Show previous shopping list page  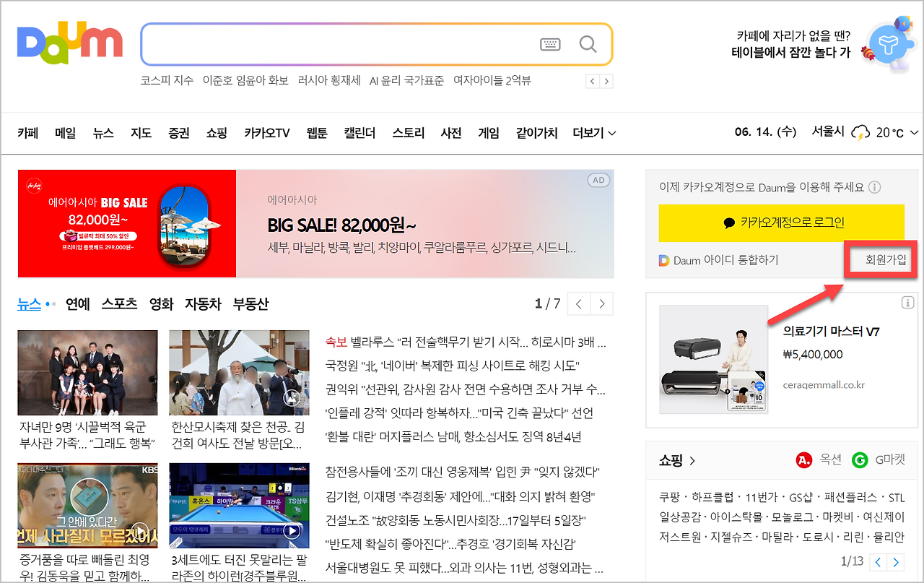click(879, 562)
